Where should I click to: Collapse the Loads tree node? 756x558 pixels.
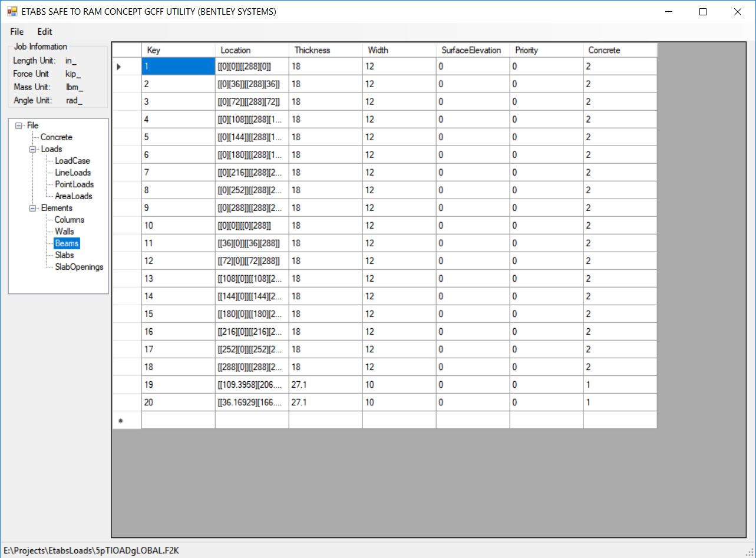pos(32,149)
